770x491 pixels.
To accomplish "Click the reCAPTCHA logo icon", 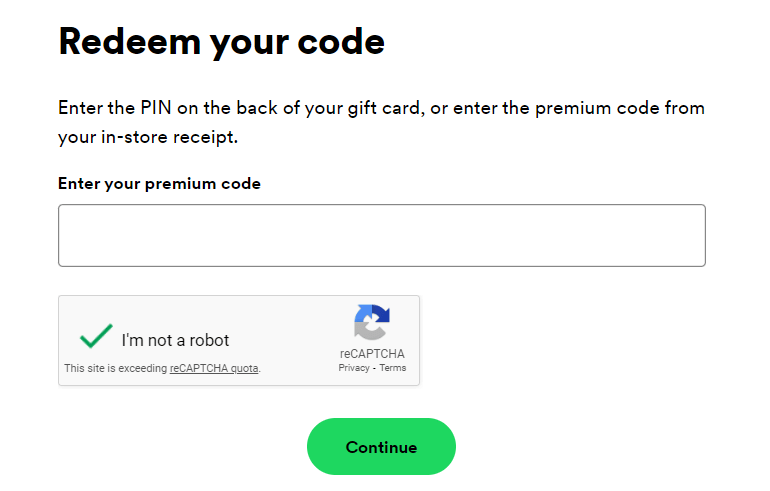I will (371, 322).
